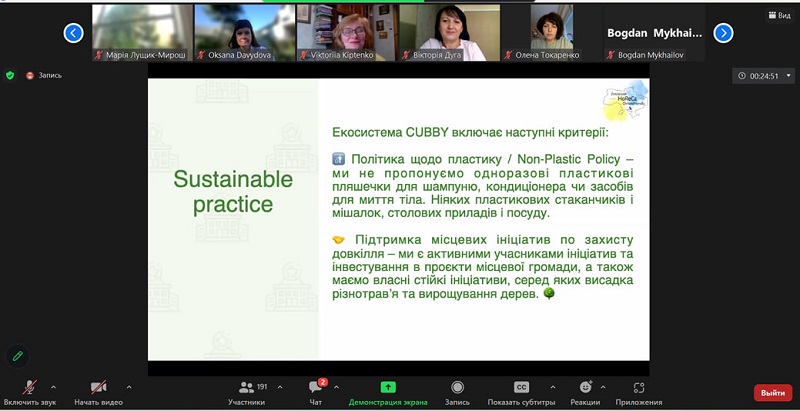Open the Участники participants panel
This screenshot has width=800, height=411.
pyautogui.click(x=246, y=393)
